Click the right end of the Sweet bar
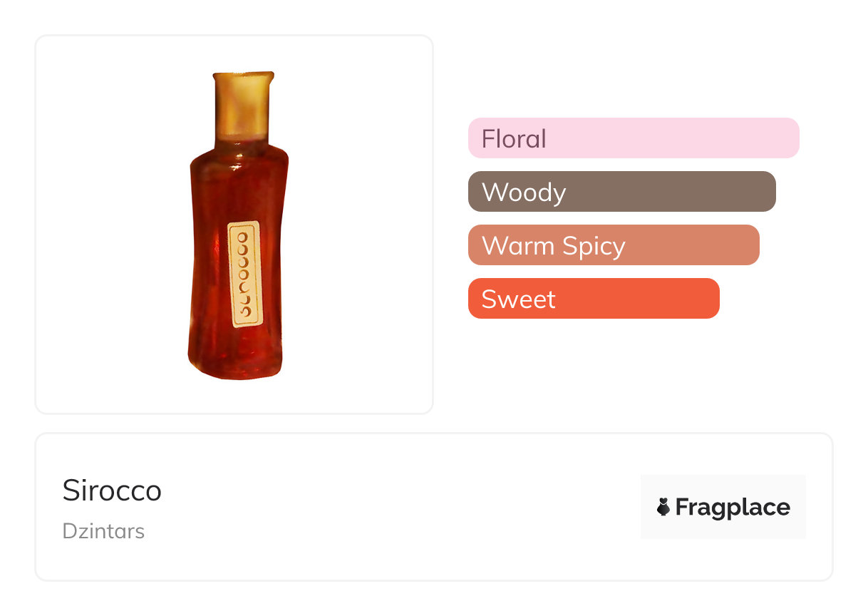868x616 pixels. click(x=709, y=298)
